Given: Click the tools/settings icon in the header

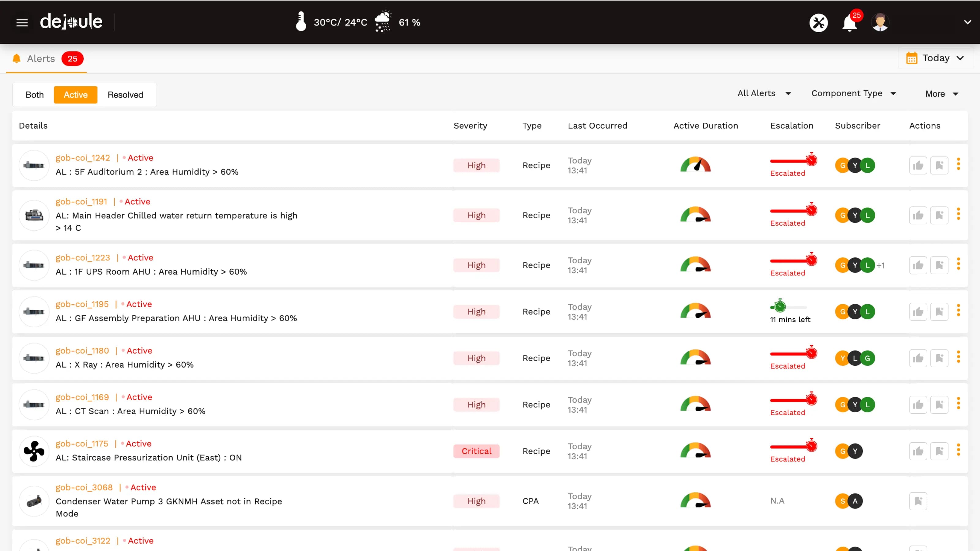Looking at the screenshot, I should tap(819, 22).
